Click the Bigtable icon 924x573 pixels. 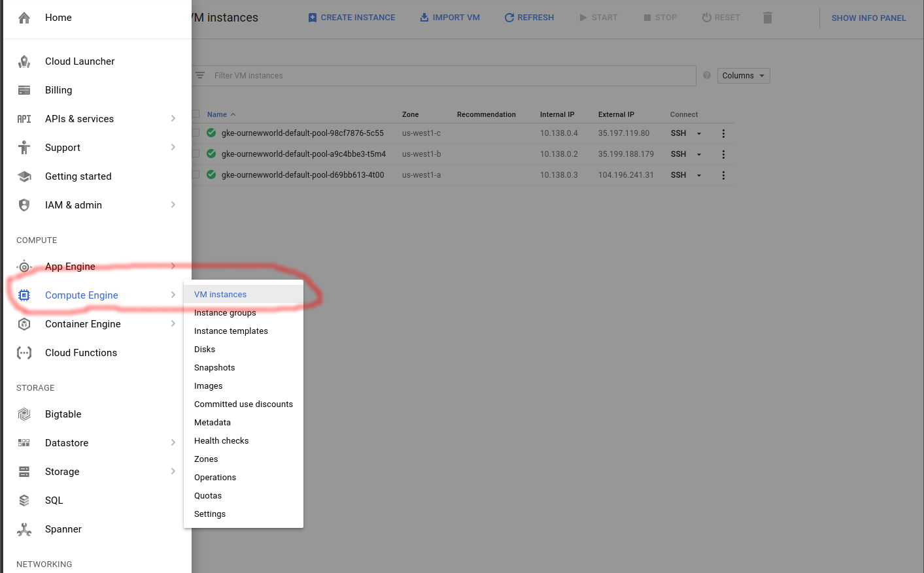click(24, 414)
